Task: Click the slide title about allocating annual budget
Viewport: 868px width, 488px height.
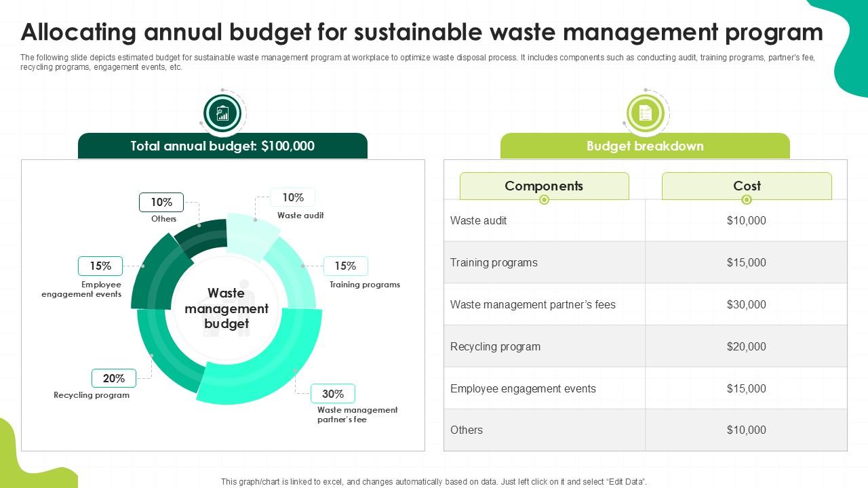Action: 422,32
